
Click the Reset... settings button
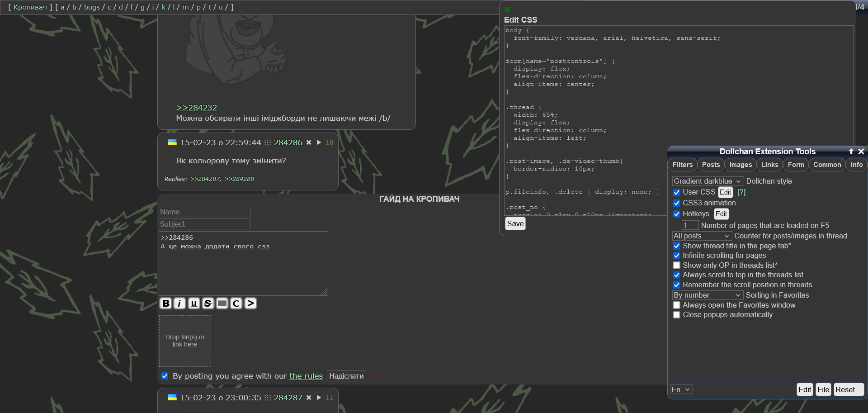coord(849,389)
